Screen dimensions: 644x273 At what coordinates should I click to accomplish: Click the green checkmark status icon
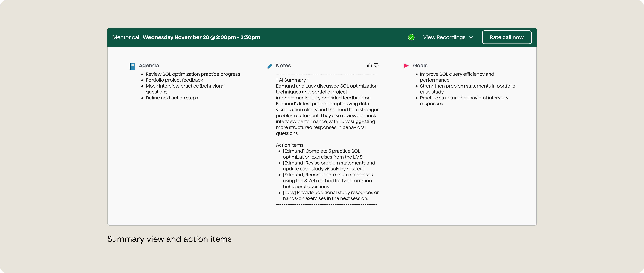click(x=411, y=37)
